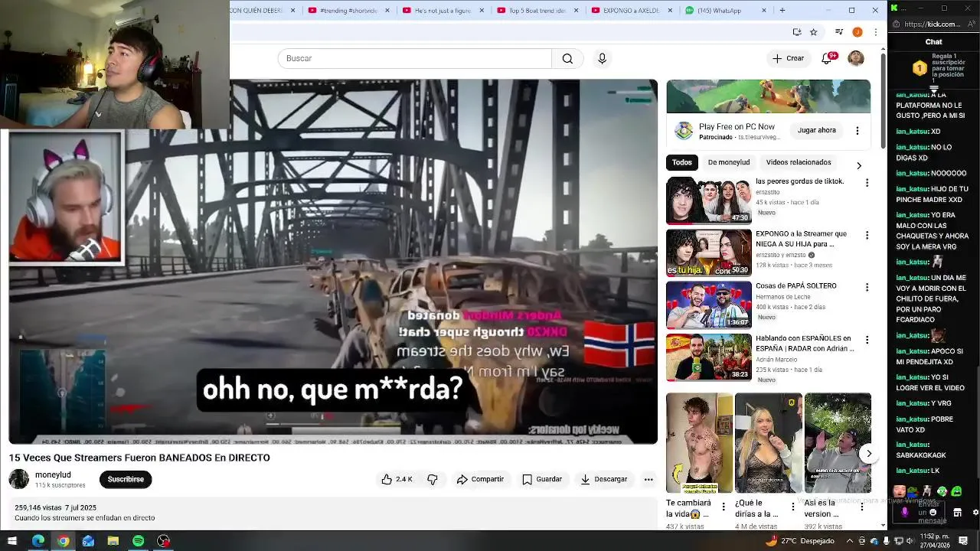
Task: Open 'las peores gordas de tiktok' thumbnail
Action: coord(709,201)
